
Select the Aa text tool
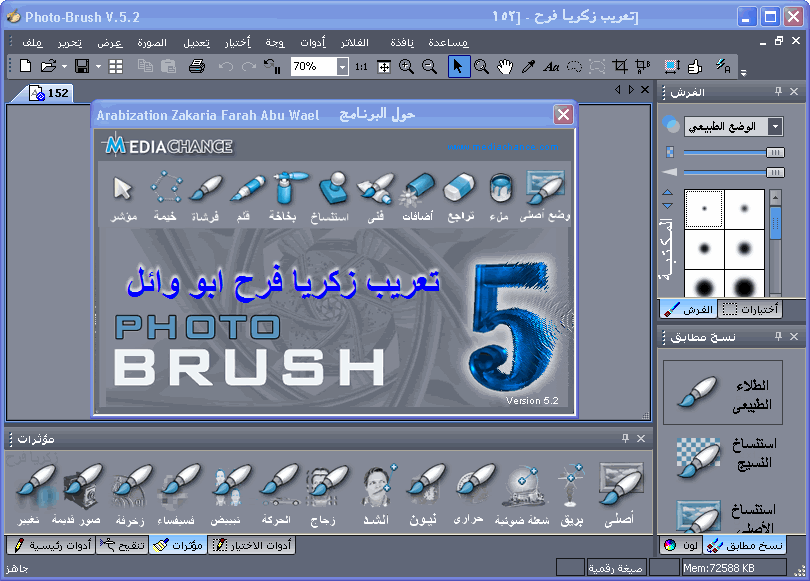click(x=551, y=67)
